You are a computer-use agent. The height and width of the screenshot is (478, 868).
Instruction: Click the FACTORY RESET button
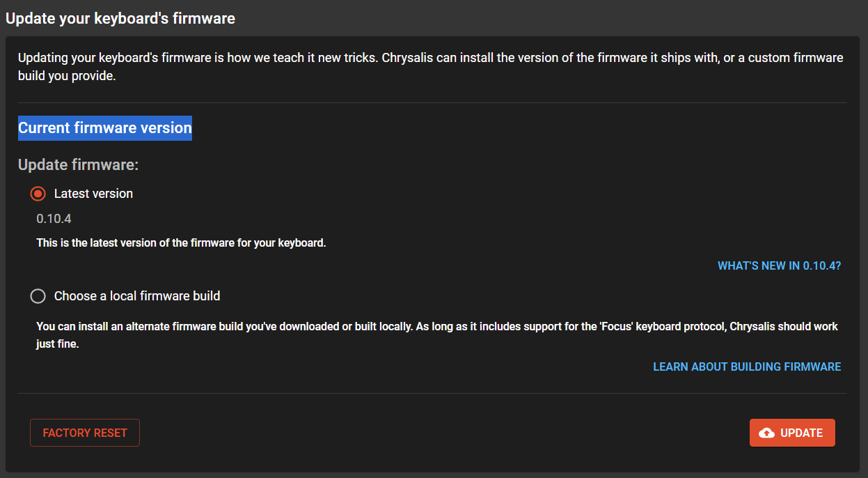click(x=84, y=432)
